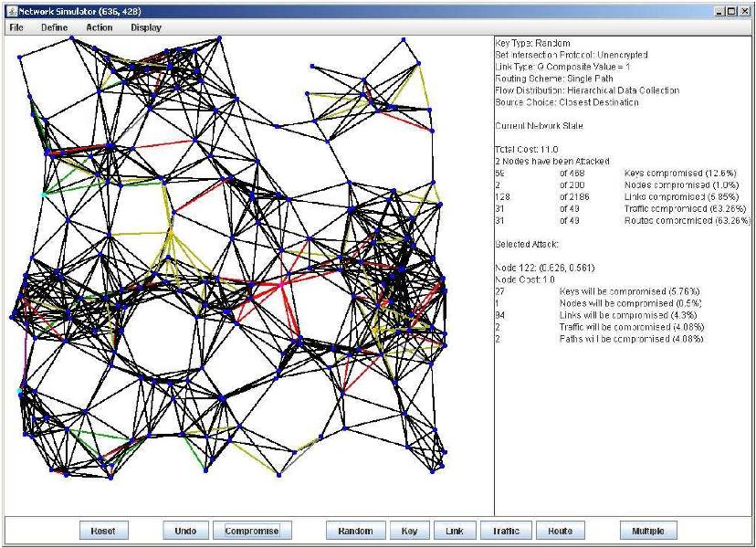
Task: Launch a Key attack
Action: coord(408,531)
